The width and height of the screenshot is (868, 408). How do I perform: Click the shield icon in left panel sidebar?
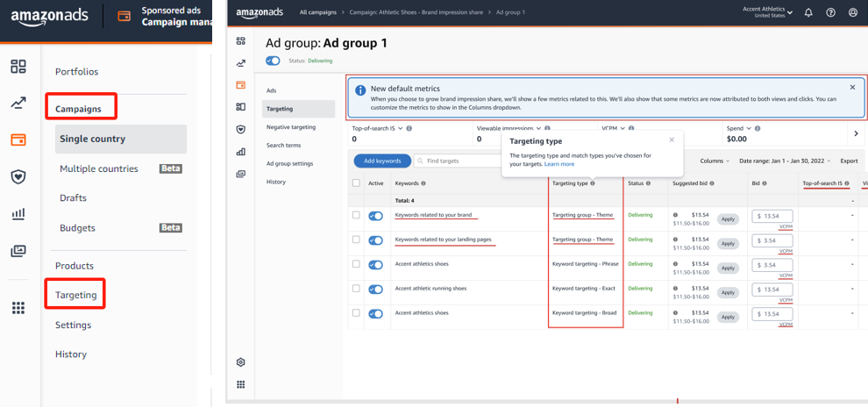tap(18, 176)
